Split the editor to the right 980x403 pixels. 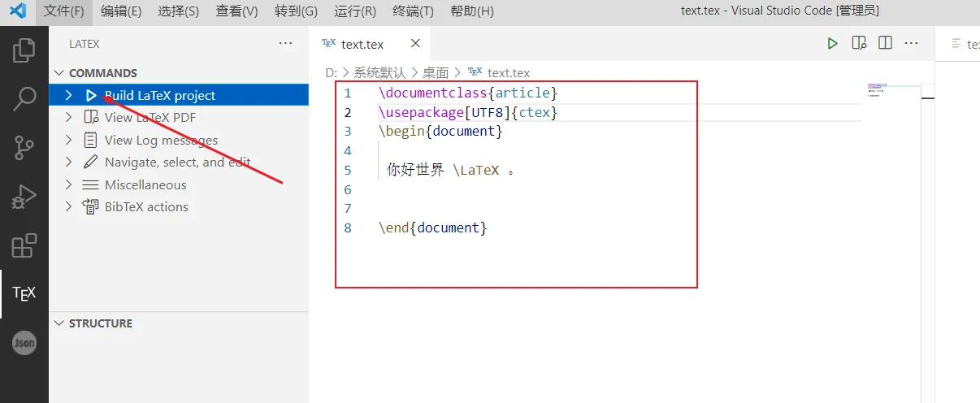click(x=886, y=43)
